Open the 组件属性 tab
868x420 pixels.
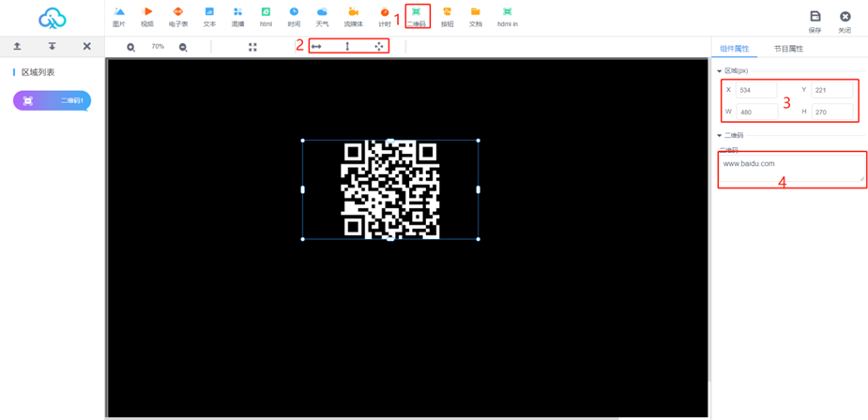734,48
